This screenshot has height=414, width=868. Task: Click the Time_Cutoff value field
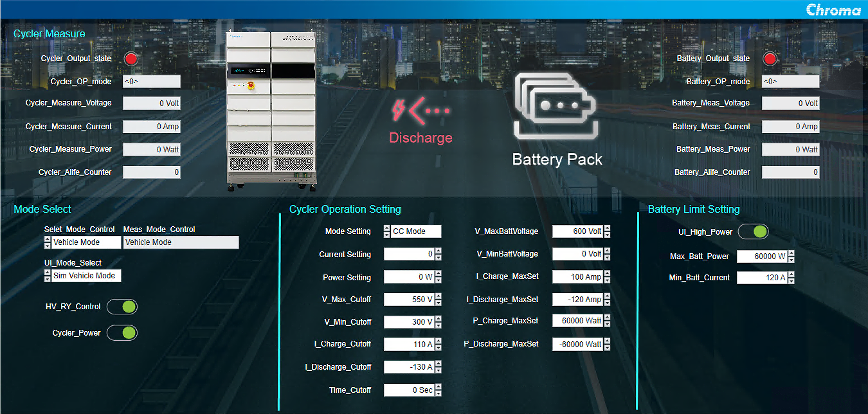point(409,390)
